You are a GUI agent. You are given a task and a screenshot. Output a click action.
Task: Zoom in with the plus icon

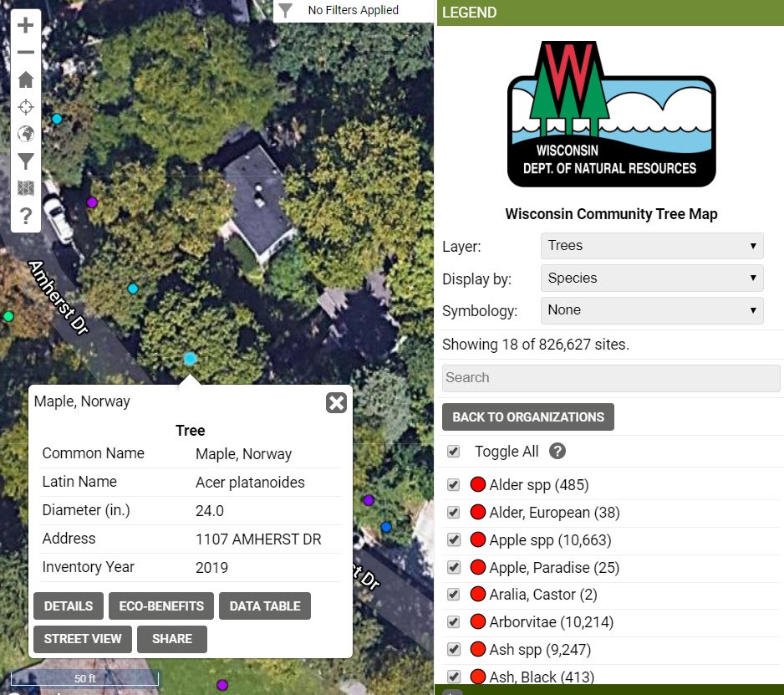coord(26,25)
